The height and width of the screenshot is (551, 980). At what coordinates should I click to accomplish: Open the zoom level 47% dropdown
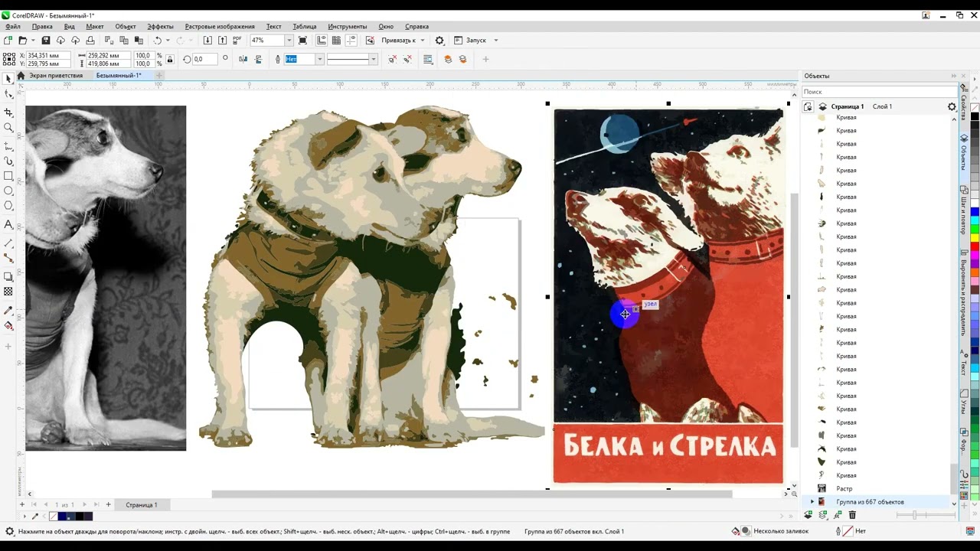pos(289,41)
